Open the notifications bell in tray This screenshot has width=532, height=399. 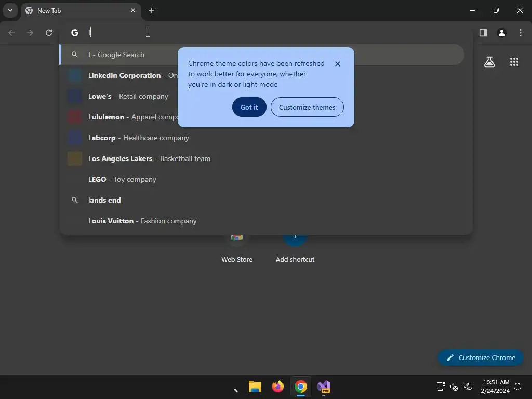(518, 387)
